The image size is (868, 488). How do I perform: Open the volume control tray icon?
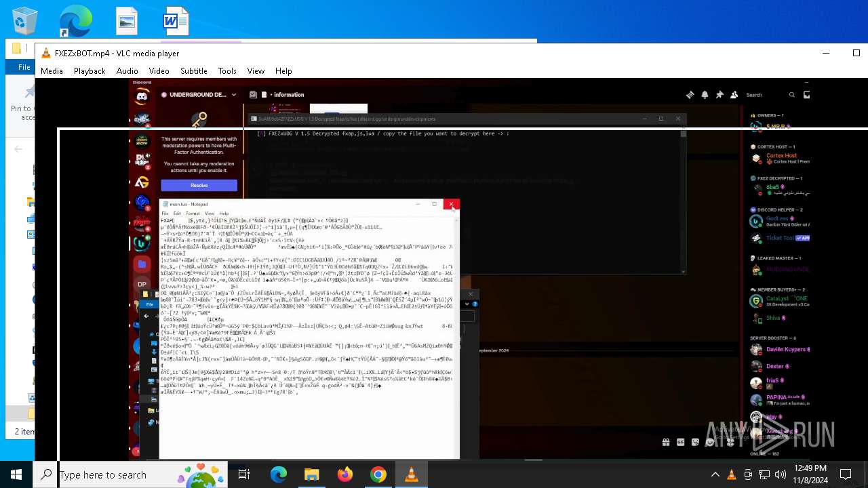click(781, 474)
